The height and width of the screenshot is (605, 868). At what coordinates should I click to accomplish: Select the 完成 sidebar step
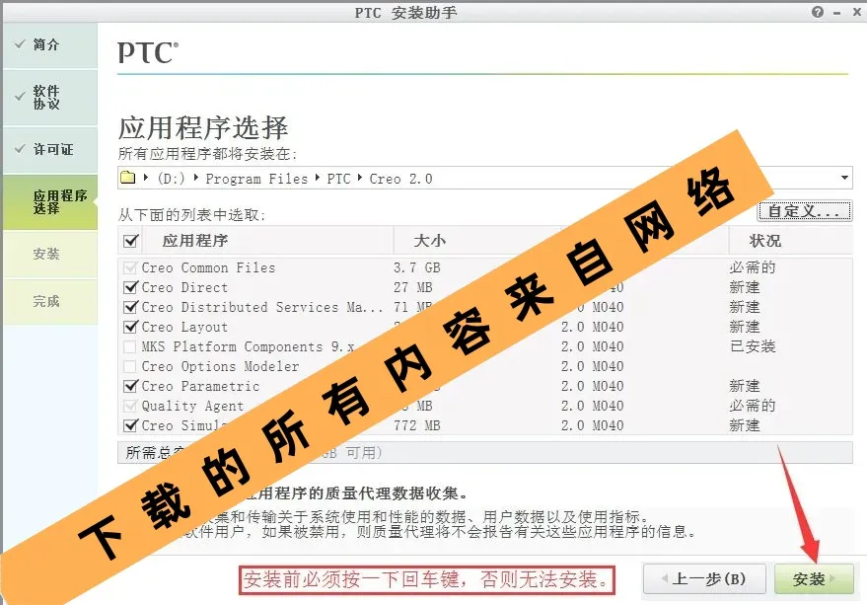tap(50, 301)
